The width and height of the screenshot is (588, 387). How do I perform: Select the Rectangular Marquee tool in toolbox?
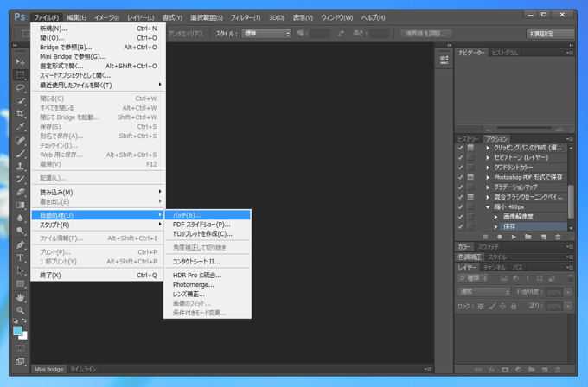(20, 75)
